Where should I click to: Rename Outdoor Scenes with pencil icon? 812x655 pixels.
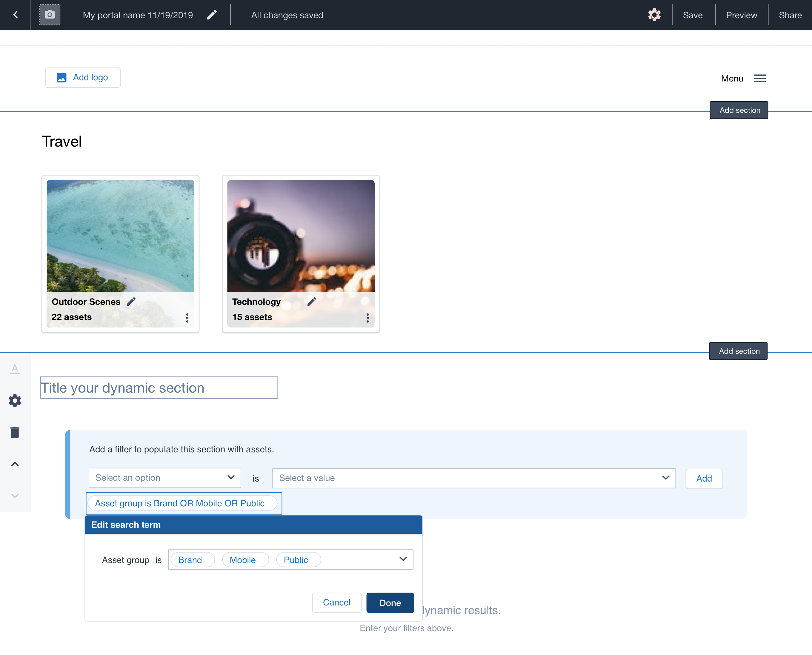131,302
